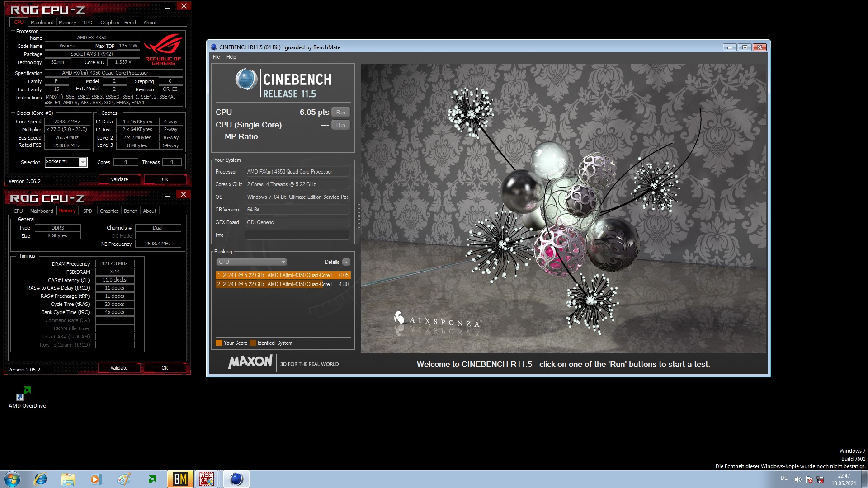Image resolution: width=868 pixels, height=488 pixels.
Task: Click Validate in the top CPU-Z window
Action: [x=119, y=179]
